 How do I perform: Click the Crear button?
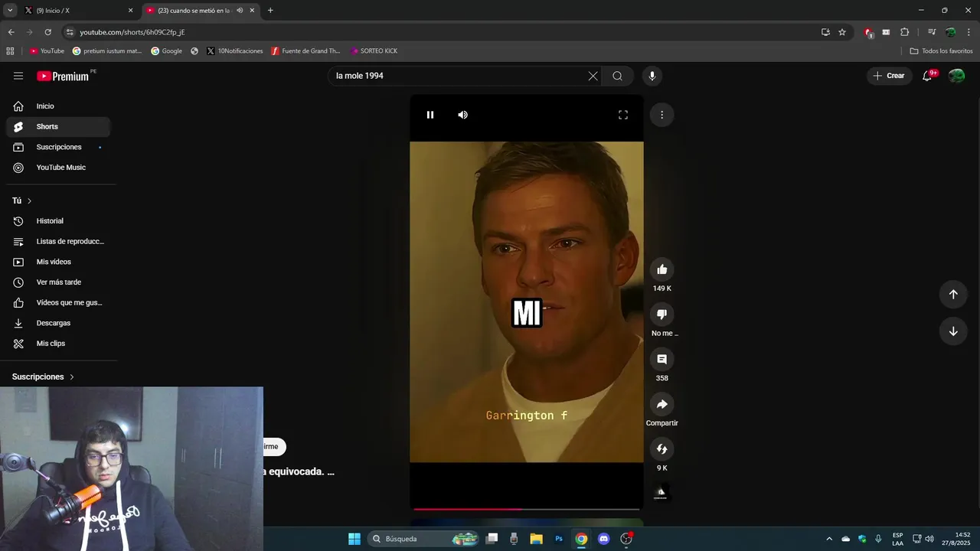coord(888,76)
